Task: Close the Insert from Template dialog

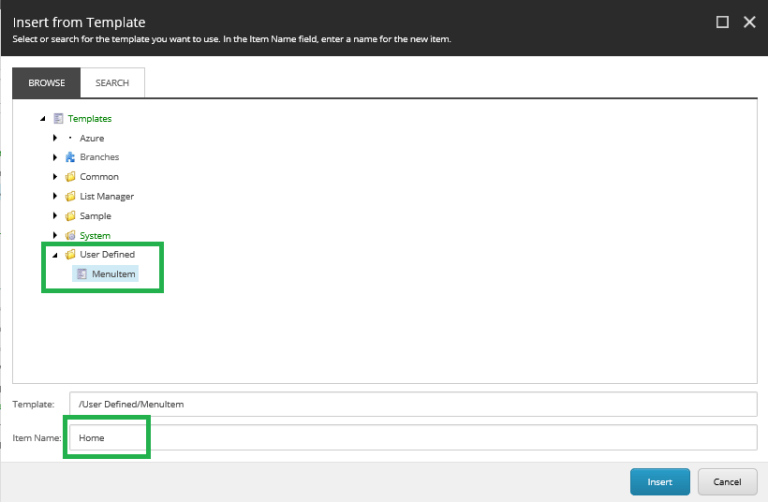Action: pyautogui.click(x=749, y=22)
